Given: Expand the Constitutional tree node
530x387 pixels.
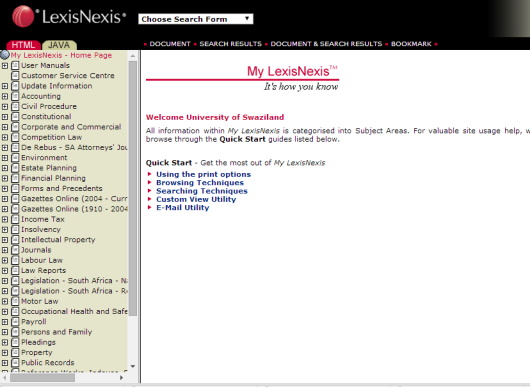Looking at the screenshot, I should click(5, 117).
